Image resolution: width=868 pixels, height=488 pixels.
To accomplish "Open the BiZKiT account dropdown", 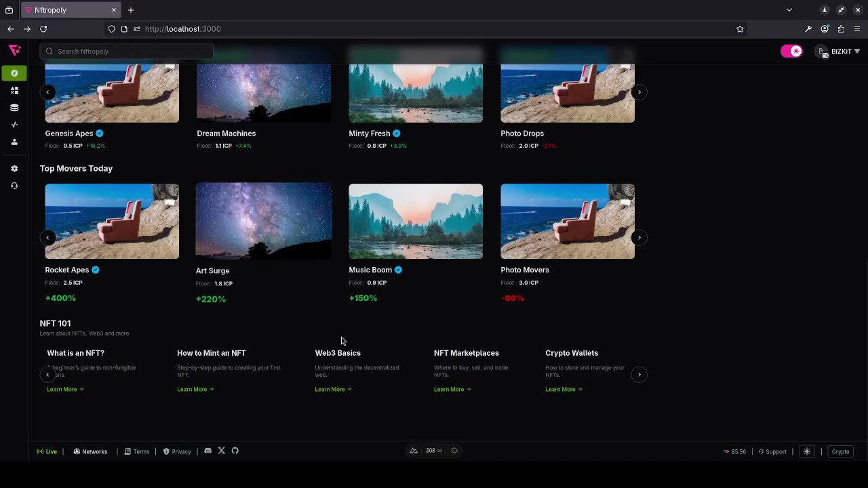I will coord(838,52).
